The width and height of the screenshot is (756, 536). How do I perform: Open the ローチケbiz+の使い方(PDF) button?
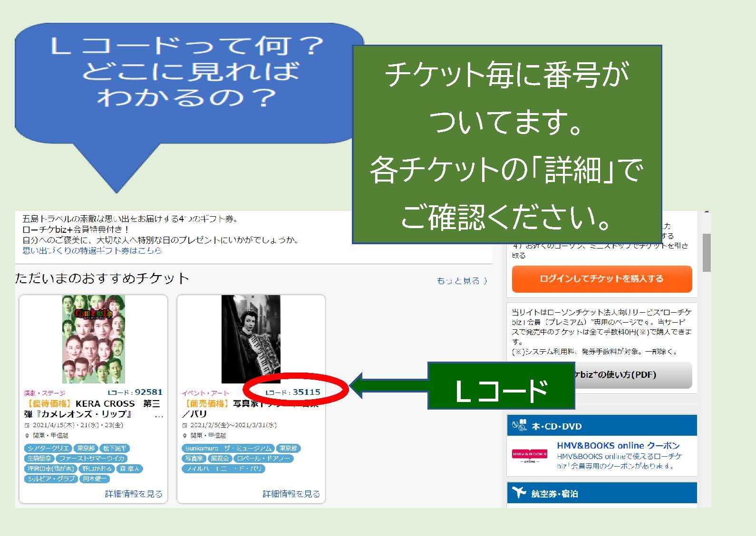[633, 375]
